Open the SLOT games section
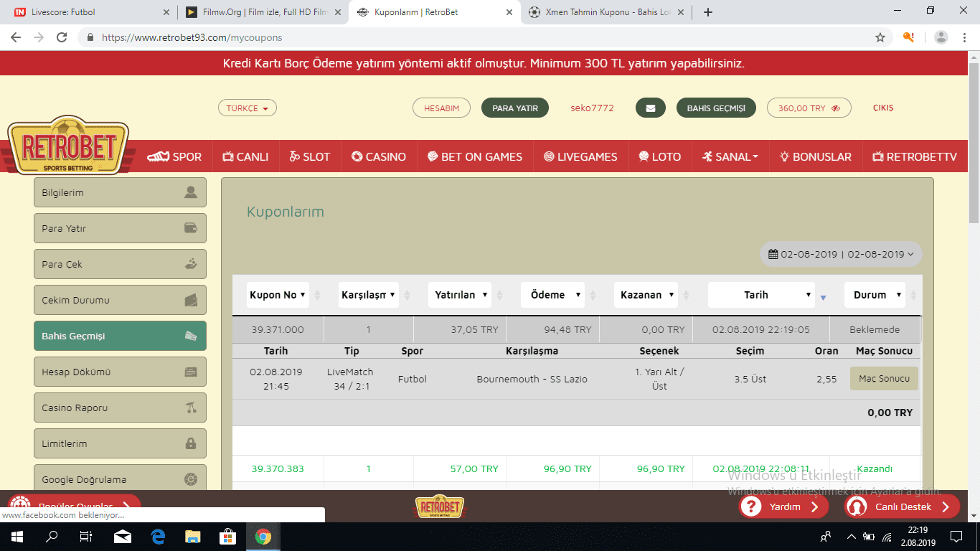The height and width of the screenshot is (551, 980). (310, 156)
